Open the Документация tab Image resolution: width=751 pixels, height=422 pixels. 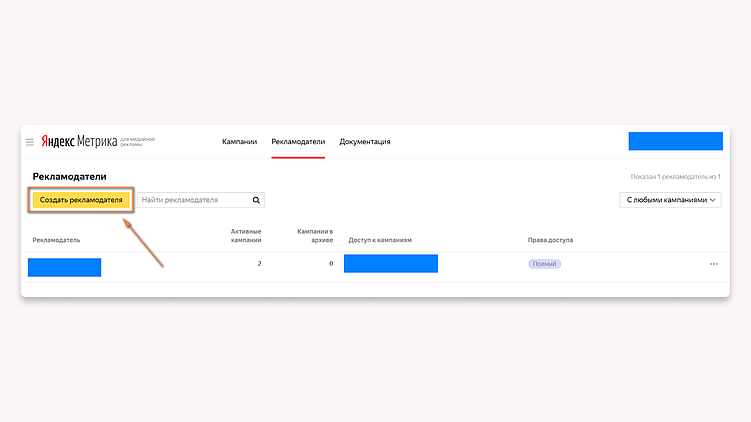[x=365, y=142]
